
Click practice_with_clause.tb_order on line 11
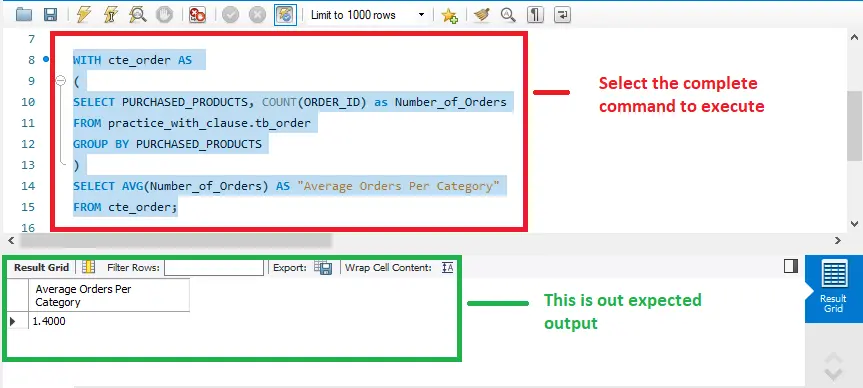pyautogui.click(x=209, y=123)
